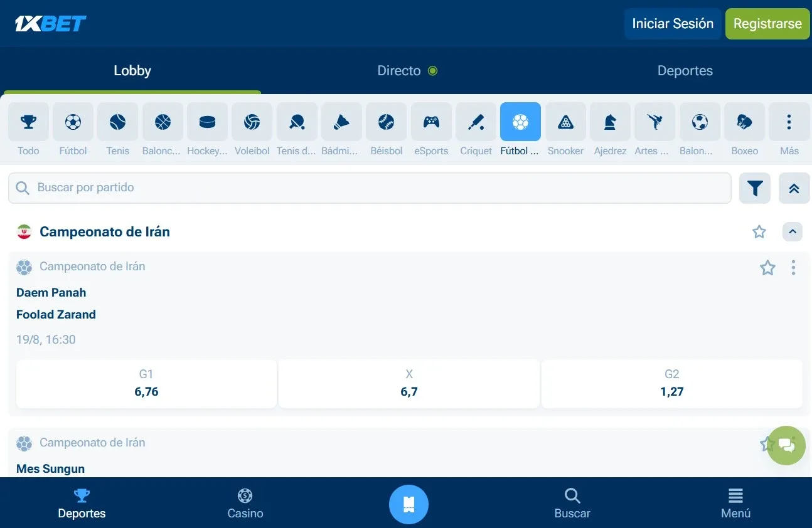This screenshot has height=528, width=812.
Task: Choose the Béisbol sport icon
Action: click(x=387, y=122)
